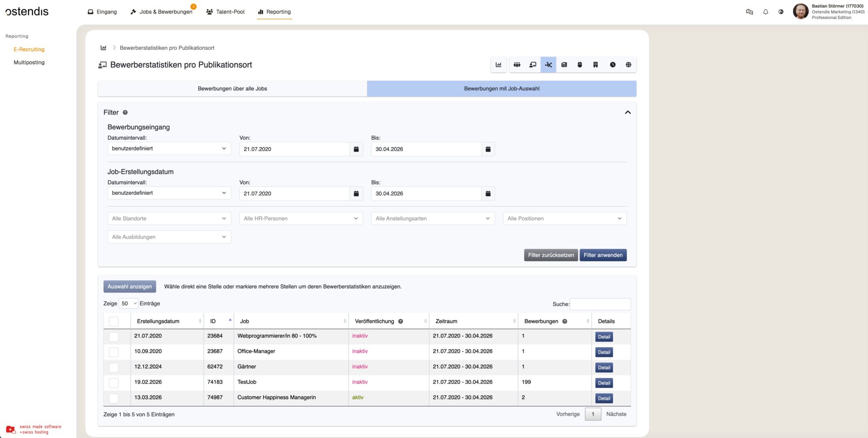
Task: Open the Alle Standorte dropdown
Action: click(x=169, y=219)
